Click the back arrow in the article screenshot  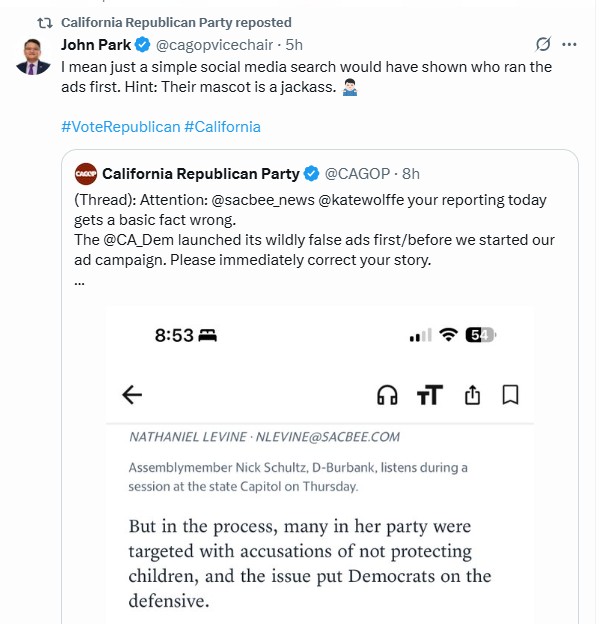[132, 396]
